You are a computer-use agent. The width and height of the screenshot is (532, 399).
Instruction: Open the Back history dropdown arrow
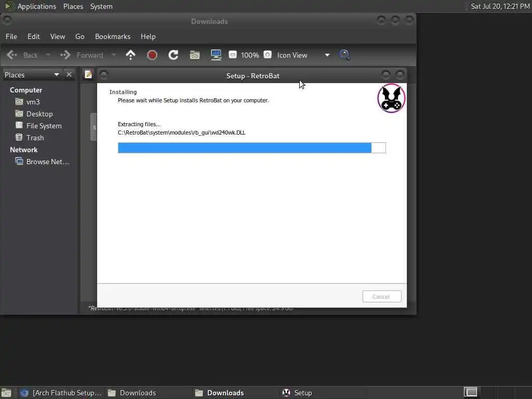click(48, 55)
